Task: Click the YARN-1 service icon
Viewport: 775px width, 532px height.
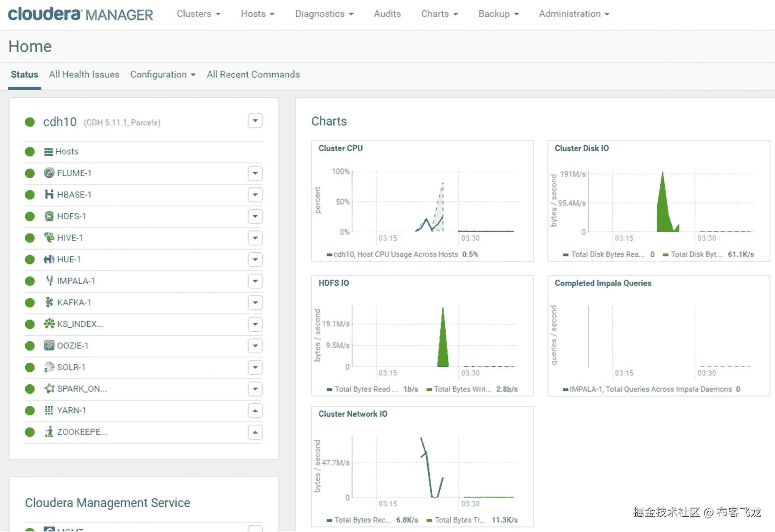Action: coord(49,410)
